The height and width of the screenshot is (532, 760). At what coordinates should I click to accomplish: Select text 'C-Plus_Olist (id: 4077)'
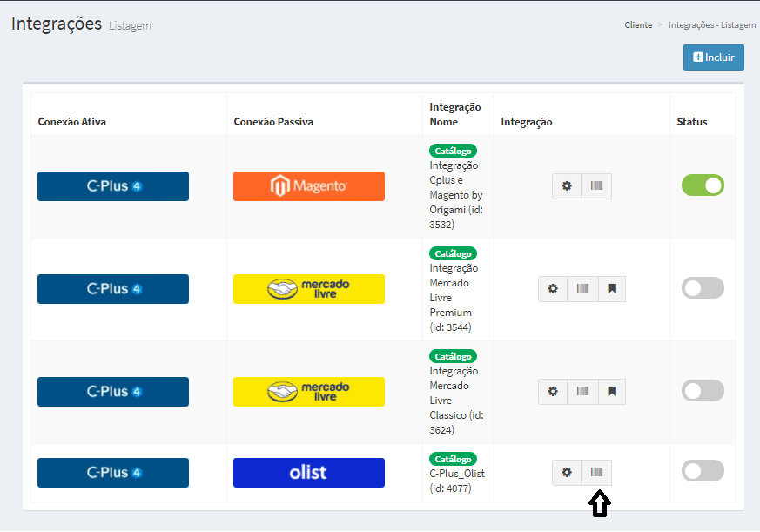click(457, 481)
